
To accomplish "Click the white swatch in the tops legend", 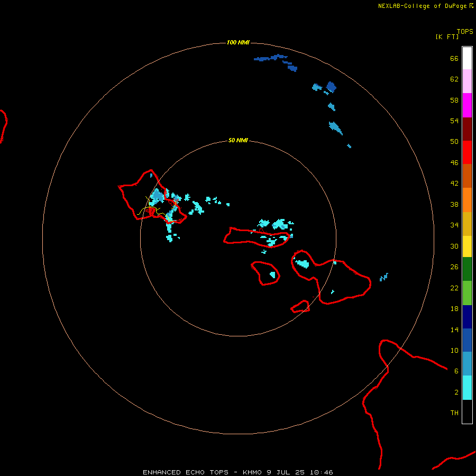I will tap(467, 58).
